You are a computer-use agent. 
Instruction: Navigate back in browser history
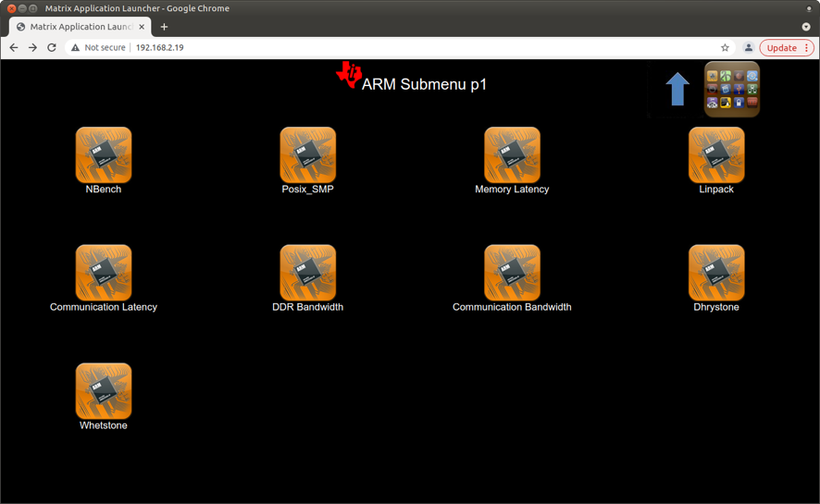[x=14, y=48]
